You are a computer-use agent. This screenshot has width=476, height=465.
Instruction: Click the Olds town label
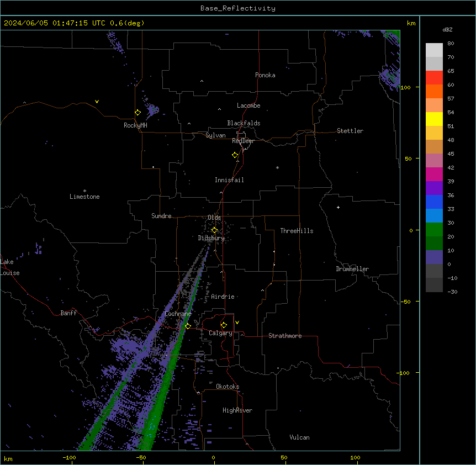(214, 218)
